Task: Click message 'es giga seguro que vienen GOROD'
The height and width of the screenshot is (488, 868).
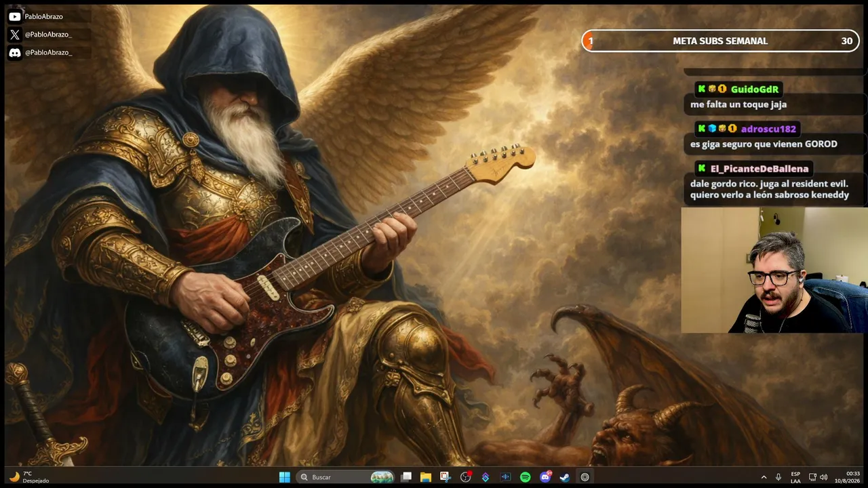Action: tap(764, 144)
